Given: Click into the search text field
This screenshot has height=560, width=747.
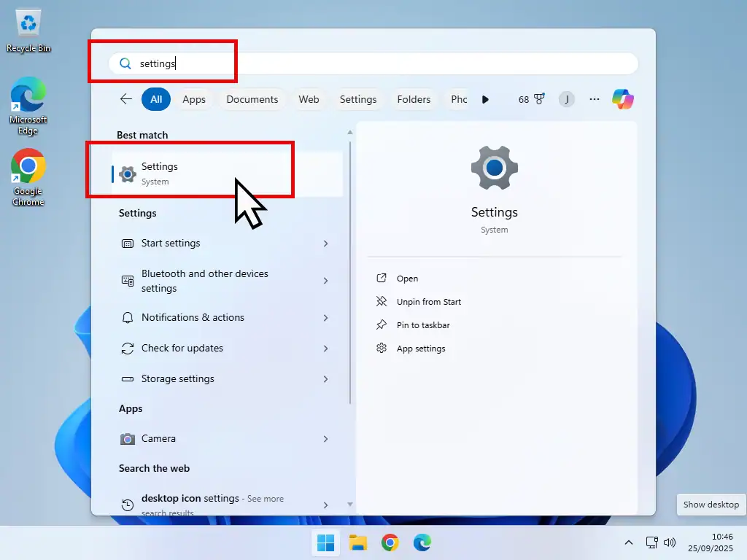Looking at the screenshot, I should [373, 64].
